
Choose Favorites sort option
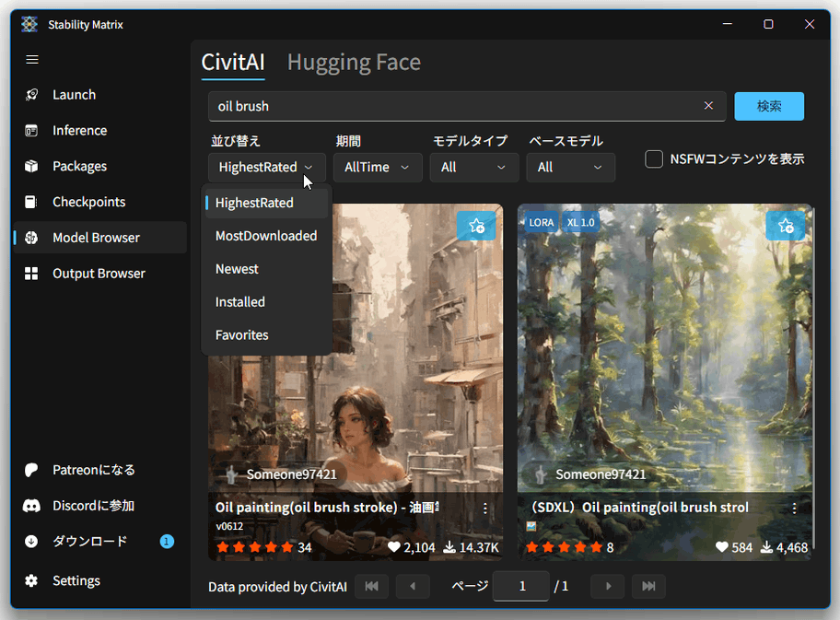click(x=267, y=335)
